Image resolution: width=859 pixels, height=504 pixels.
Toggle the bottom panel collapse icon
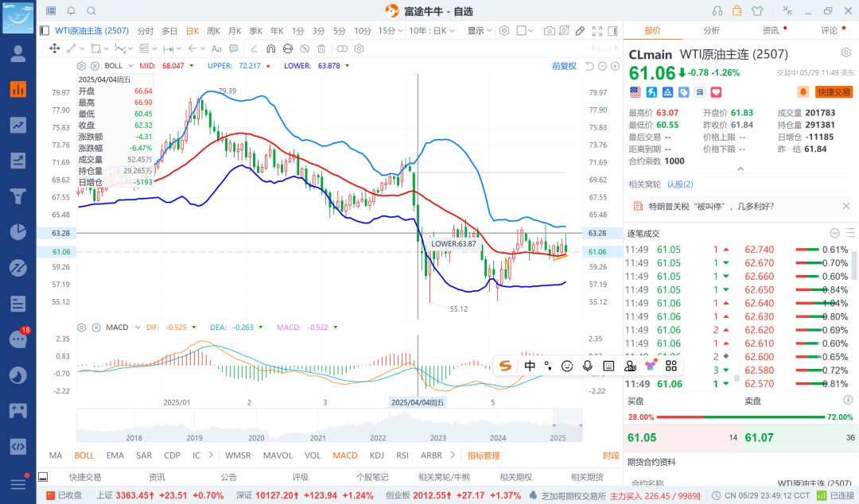click(x=43, y=477)
